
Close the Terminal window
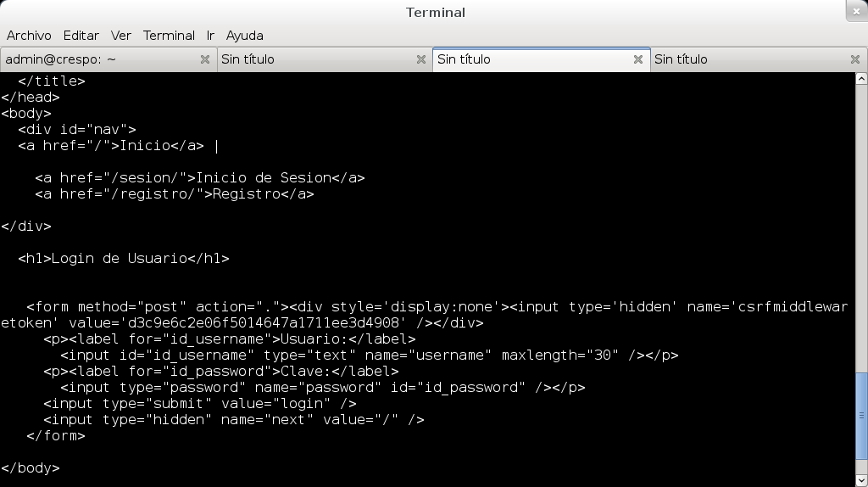pos(856,10)
